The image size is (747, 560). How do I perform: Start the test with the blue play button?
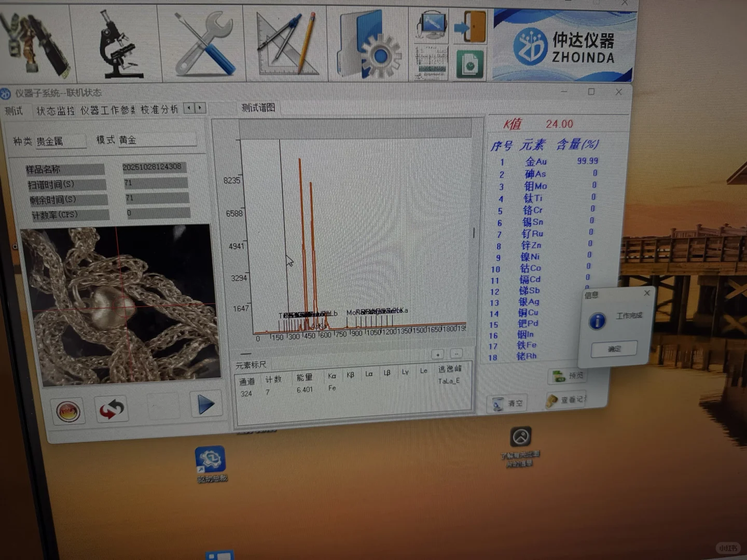coord(206,404)
